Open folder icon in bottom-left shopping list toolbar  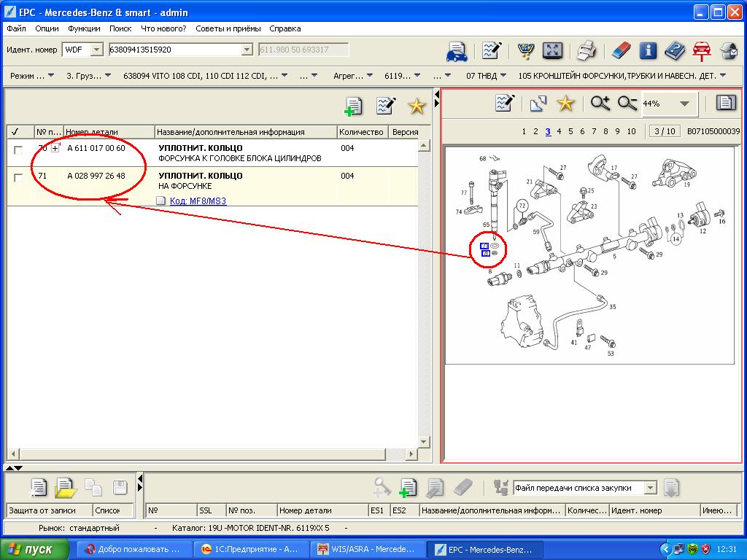coord(65,488)
